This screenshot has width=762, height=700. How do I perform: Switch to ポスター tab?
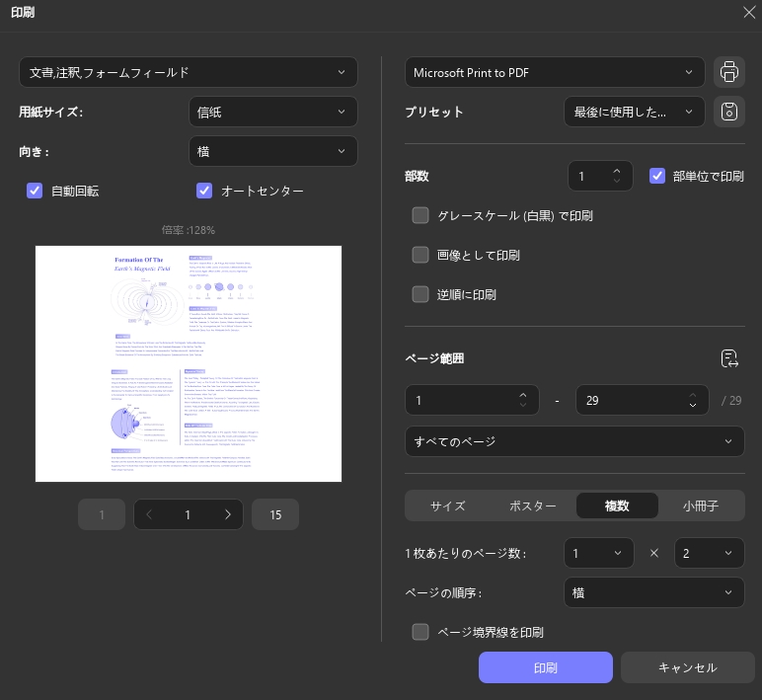(533, 506)
